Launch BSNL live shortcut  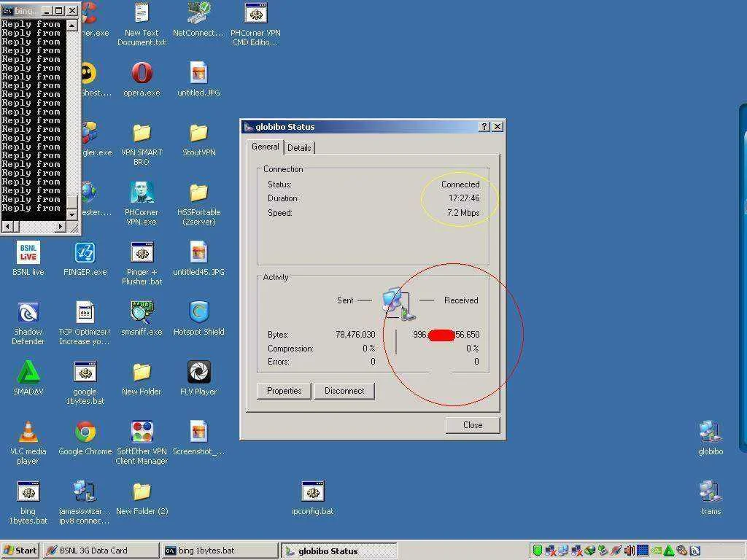click(28, 259)
